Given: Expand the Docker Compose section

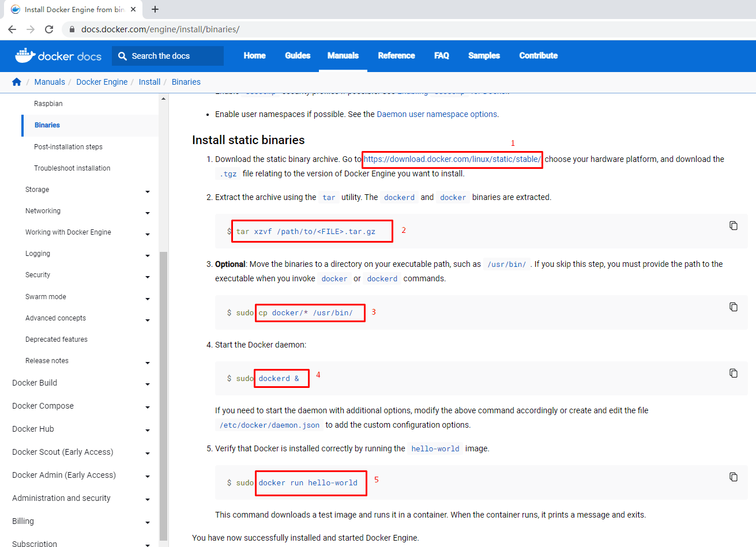Looking at the screenshot, I should tap(148, 407).
